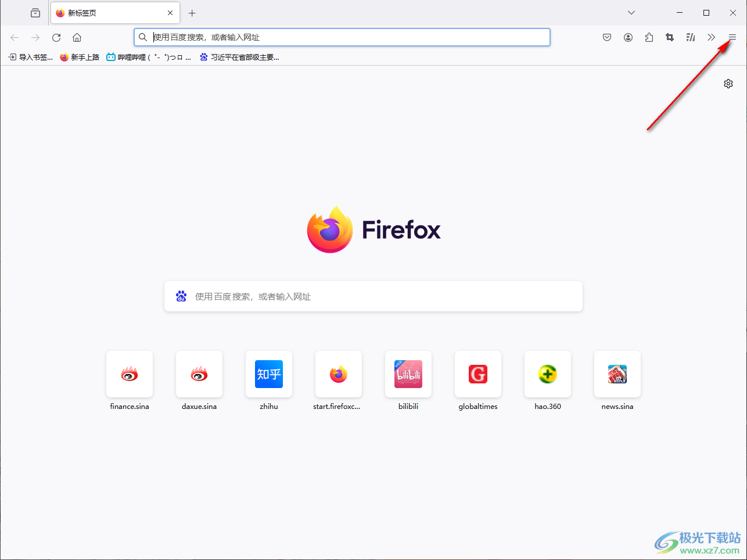Click the center Baidu search box

click(x=373, y=296)
